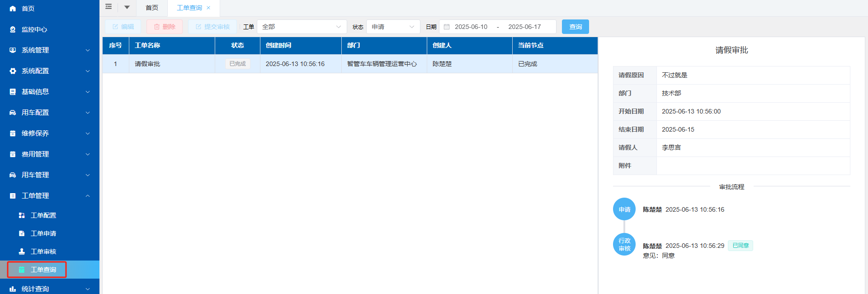
Task: Click the 工单申请 document icon
Action: point(22,233)
